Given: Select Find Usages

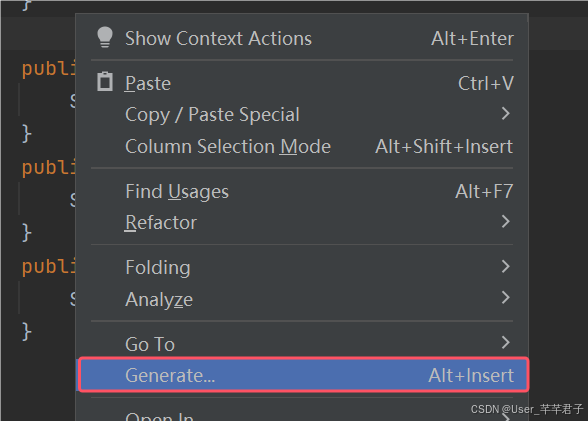Looking at the screenshot, I should pos(302,192).
